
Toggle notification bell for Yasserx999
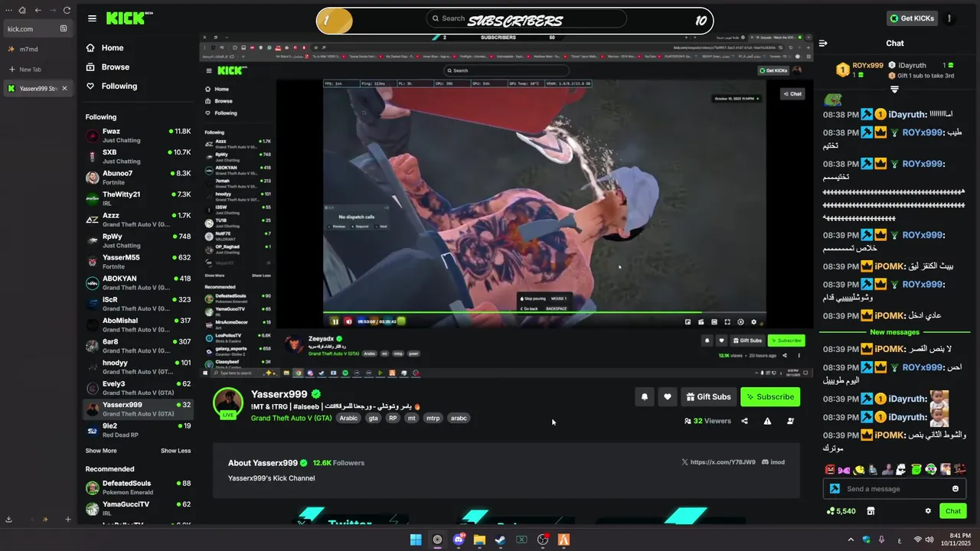(x=645, y=396)
